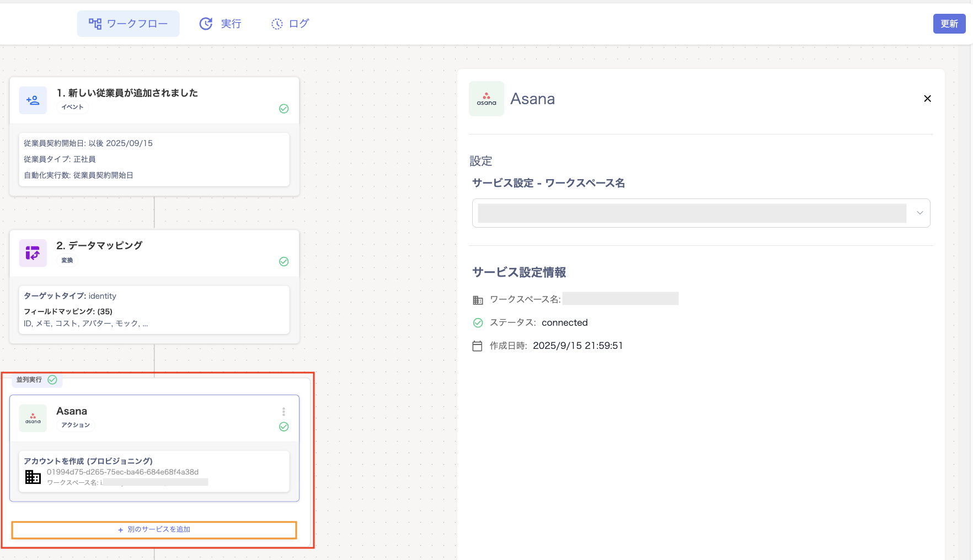Click the Asana logo in panel header
The height and width of the screenshot is (560, 973).
click(487, 99)
